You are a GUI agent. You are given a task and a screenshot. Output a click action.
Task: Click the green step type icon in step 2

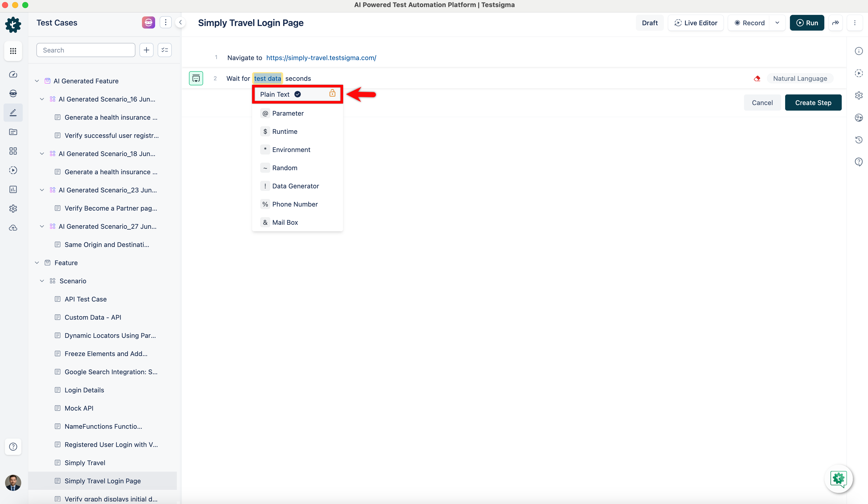[x=196, y=79]
